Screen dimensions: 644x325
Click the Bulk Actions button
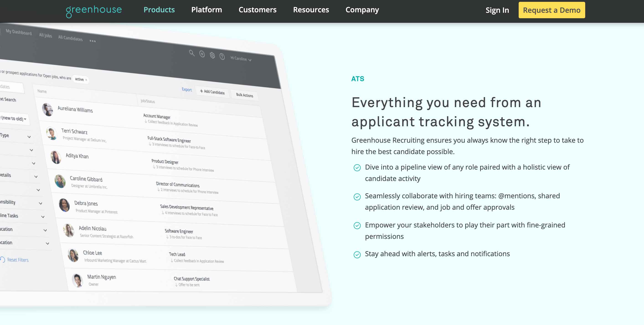(x=245, y=95)
